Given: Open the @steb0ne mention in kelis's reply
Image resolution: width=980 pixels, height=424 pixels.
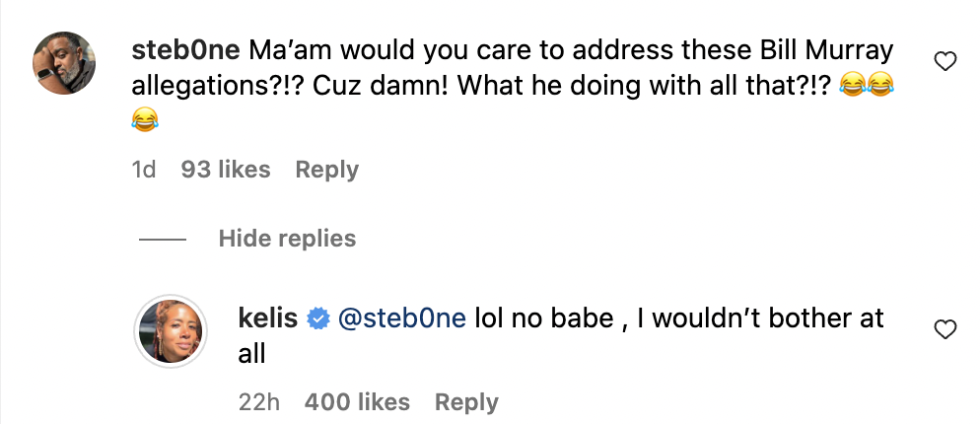Looking at the screenshot, I should [x=402, y=318].
